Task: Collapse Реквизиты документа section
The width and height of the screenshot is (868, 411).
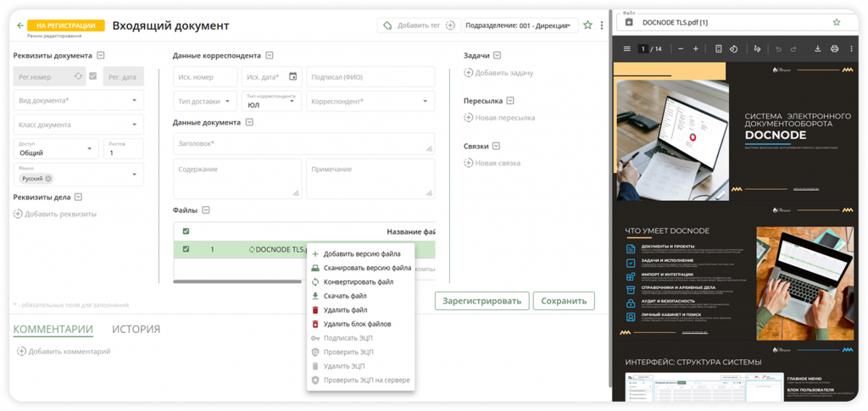Action: 100,55
